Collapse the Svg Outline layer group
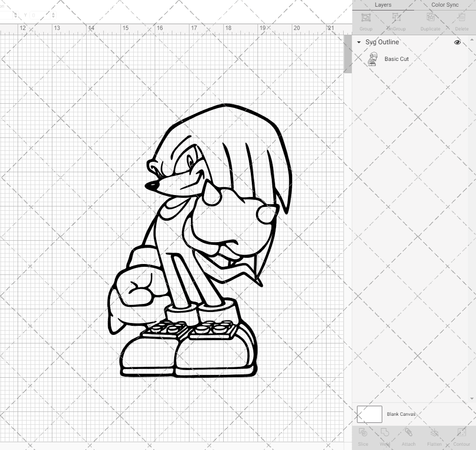The width and height of the screenshot is (476, 450). coord(358,42)
